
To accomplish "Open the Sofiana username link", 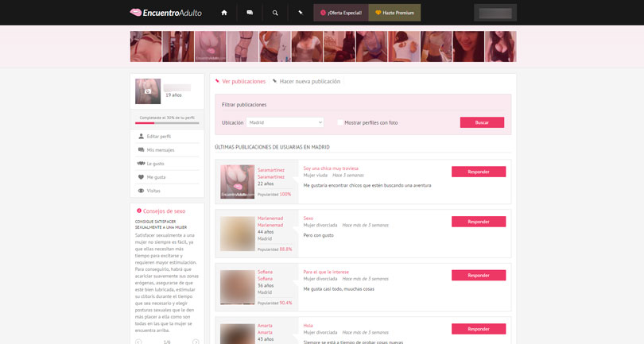I will click(265, 272).
